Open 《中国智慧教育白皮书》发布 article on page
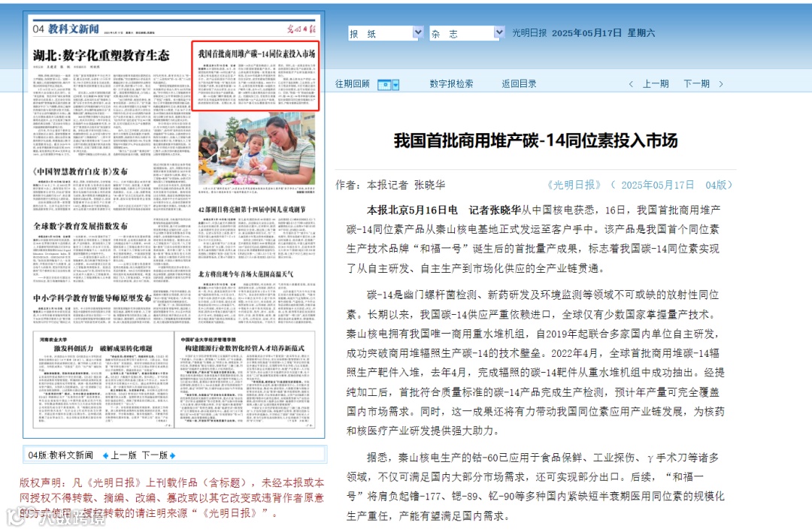 pos(80,171)
